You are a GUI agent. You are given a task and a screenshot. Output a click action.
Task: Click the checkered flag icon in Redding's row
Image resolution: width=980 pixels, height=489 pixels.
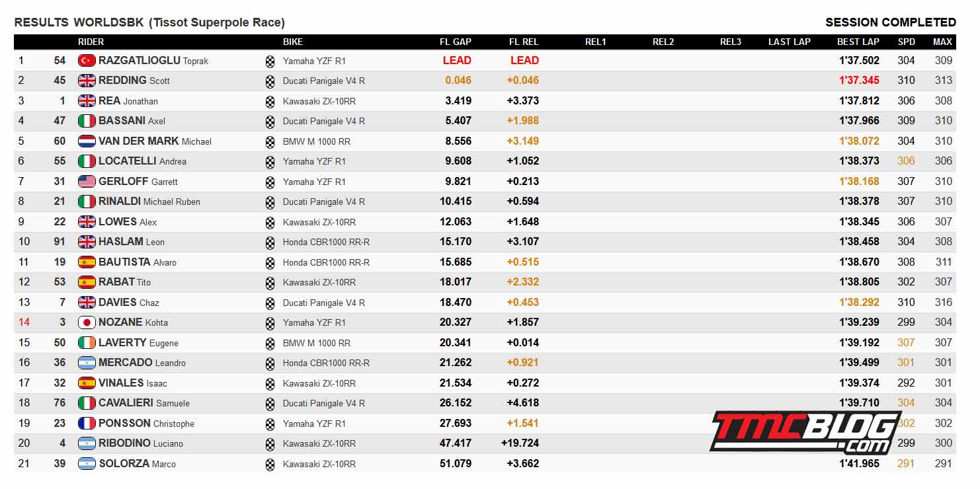pyautogui.click(x=270, y=82)
